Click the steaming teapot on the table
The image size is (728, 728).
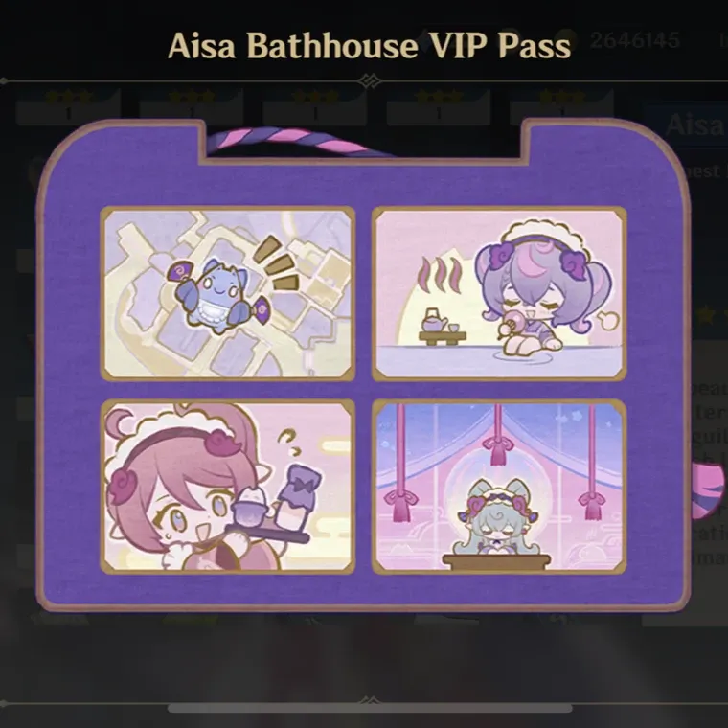(x=436, y=321)
